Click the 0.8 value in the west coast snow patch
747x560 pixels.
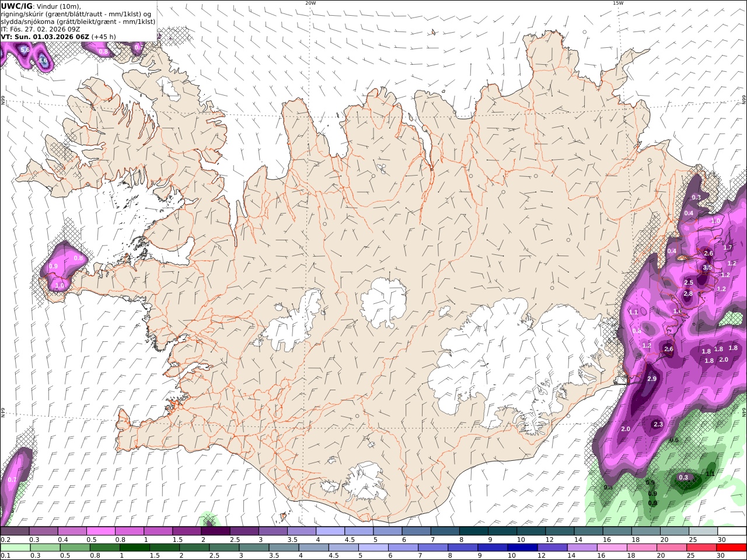click(x=78, y=258)
